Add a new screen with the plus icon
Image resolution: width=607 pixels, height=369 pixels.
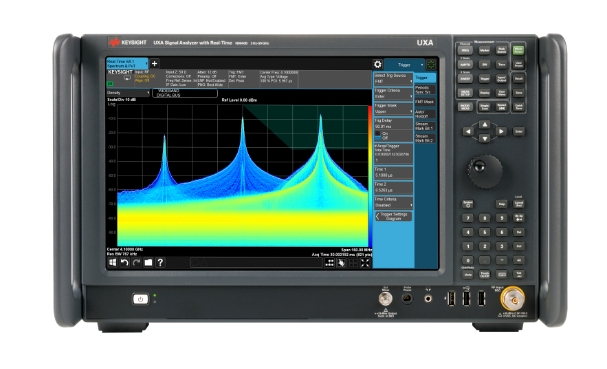(154, 64)
